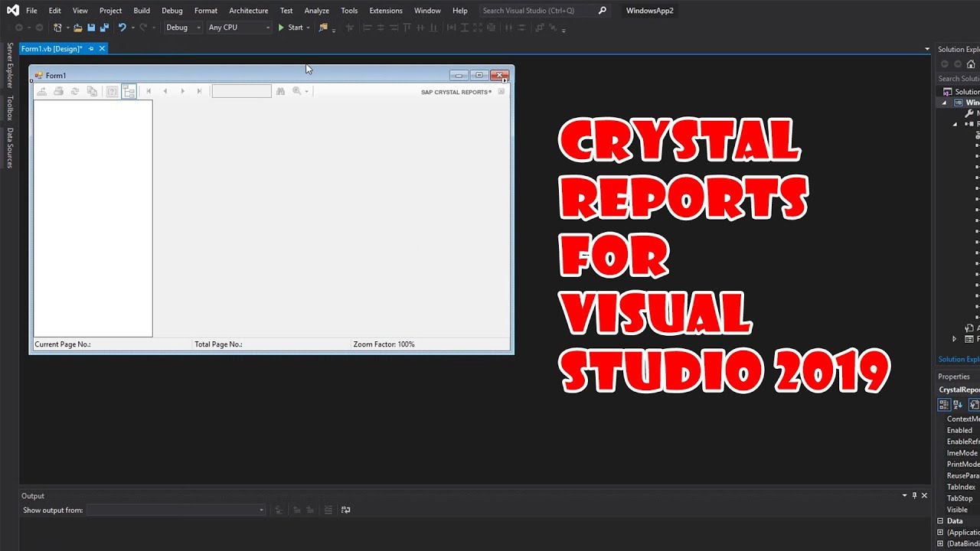Select the Visible property row
This screenshot has width=980, height=551.
point(959,510)
